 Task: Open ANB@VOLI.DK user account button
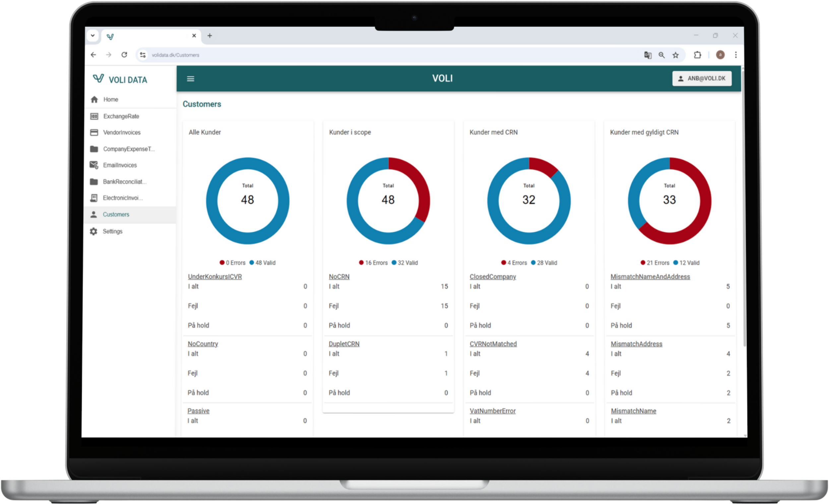coord(702,79)
